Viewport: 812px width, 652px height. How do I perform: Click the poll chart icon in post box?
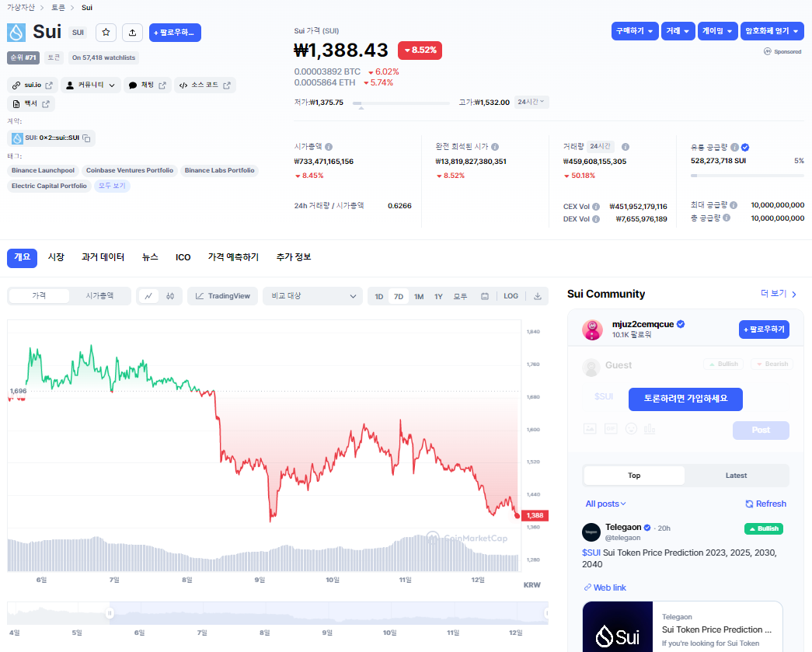point(650,429)
